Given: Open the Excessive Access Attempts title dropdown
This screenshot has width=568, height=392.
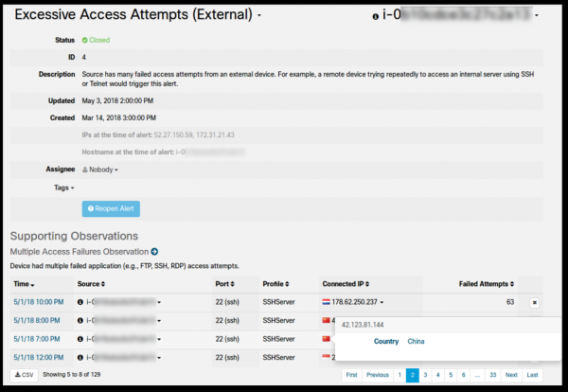Looking at the screenshot, I should click(x=260, y=17).
